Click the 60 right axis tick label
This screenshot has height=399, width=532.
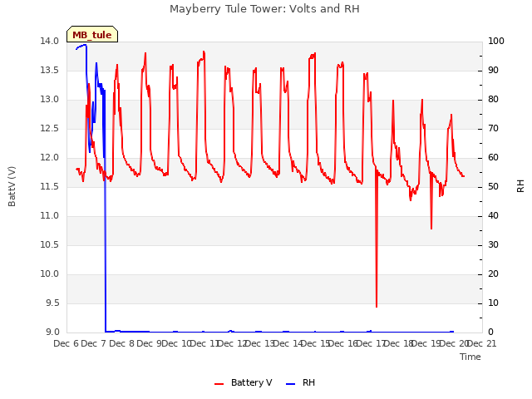click(x=493, y=158)
